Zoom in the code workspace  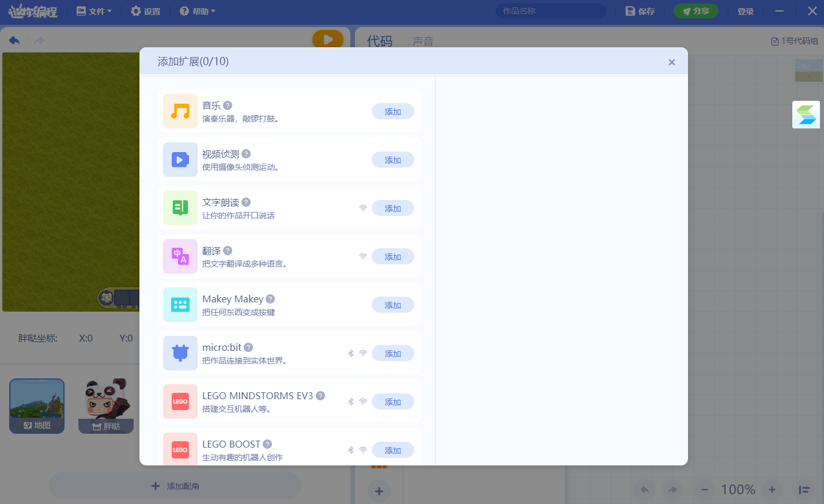[772, 490]
